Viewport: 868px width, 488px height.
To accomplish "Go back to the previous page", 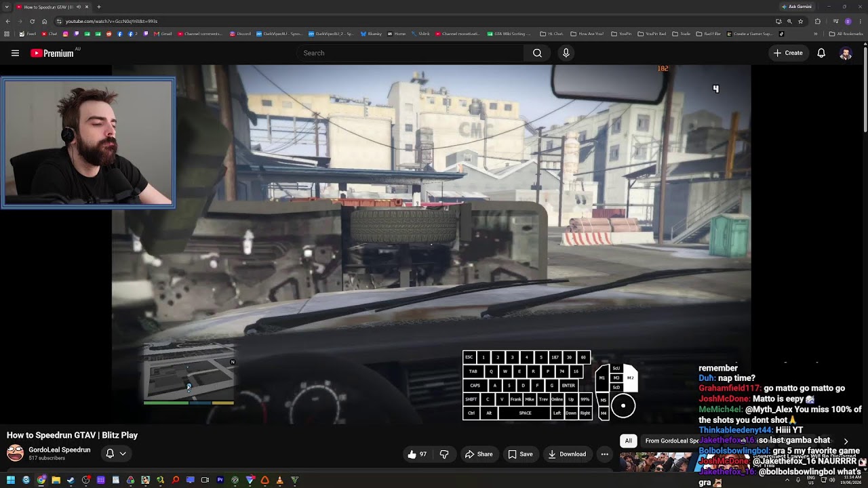I will point(8,21).
